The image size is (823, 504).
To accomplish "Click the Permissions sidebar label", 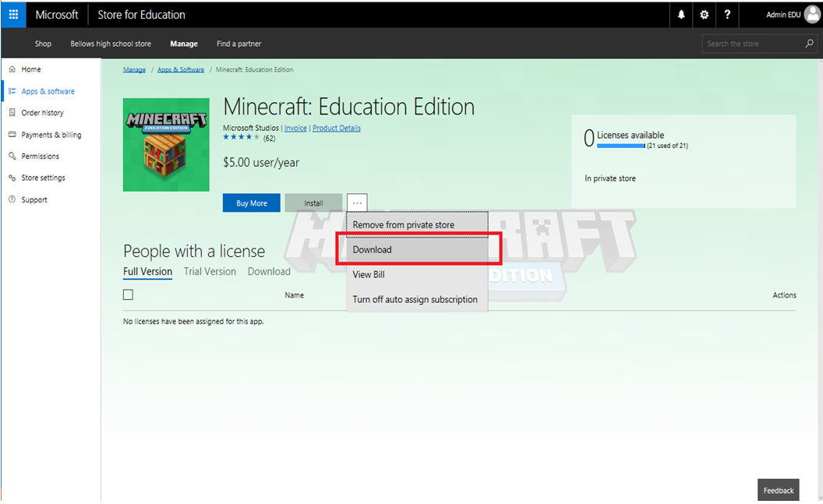I will tap(41, 157).
